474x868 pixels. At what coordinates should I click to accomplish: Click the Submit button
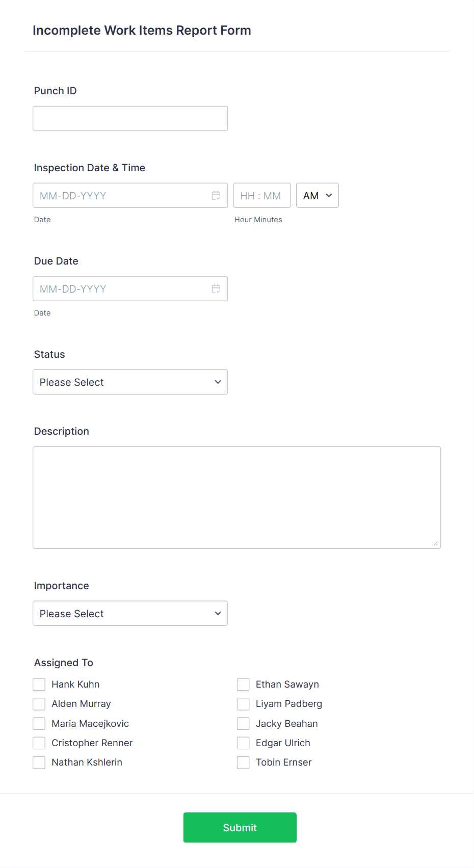[240, 827]
